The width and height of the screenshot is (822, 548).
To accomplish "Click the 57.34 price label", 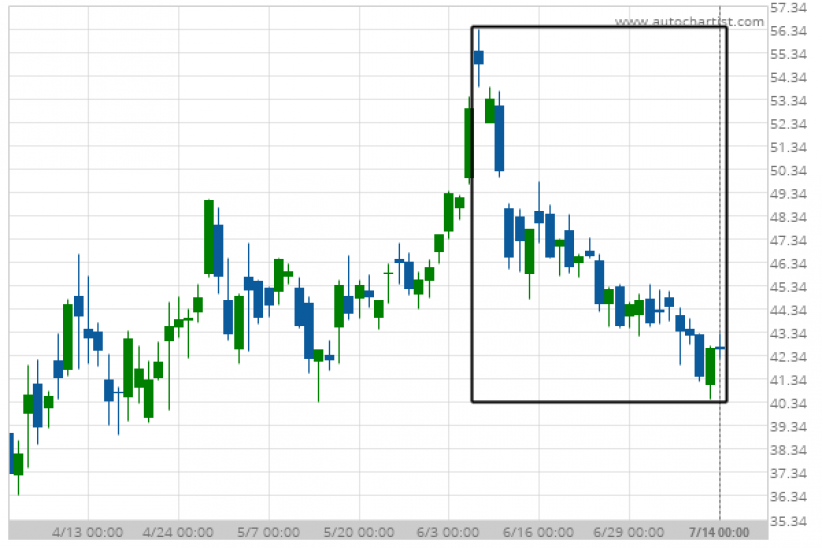I will 788,8.
